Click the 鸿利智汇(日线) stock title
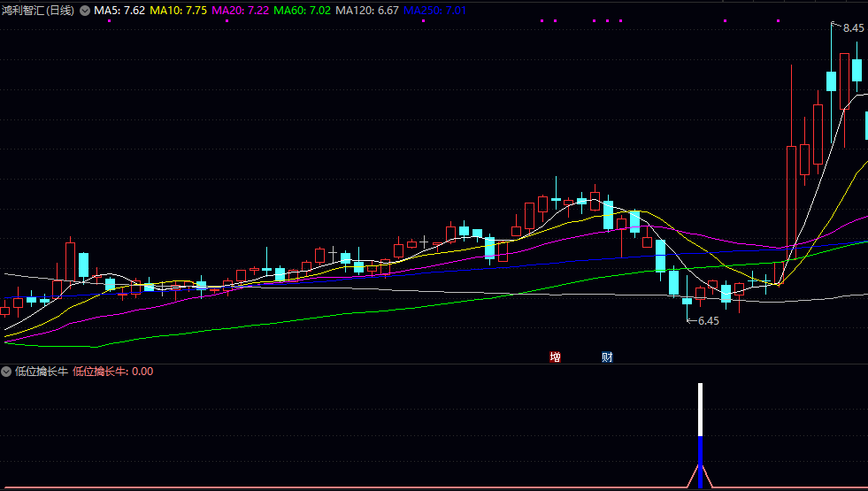868x491 pixels. point(38,11)
